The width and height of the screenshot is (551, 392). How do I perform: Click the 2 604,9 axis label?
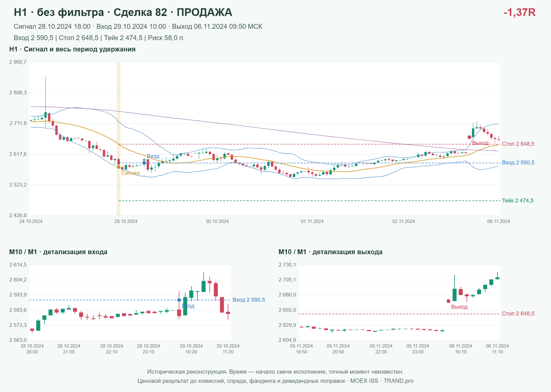(287, 340)
